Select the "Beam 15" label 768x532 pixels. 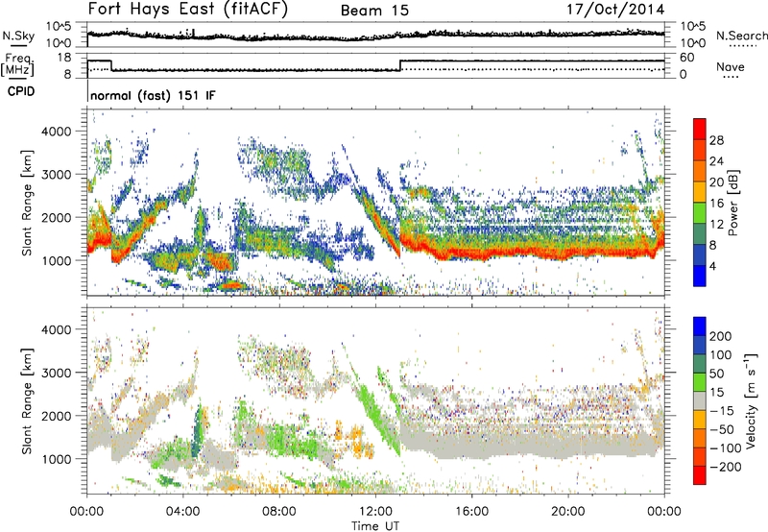click(x=374, y=11)
